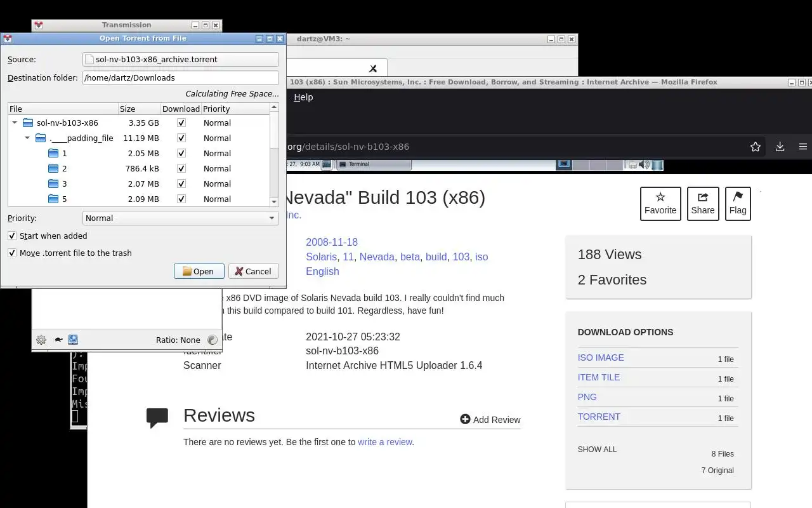Click the Nevada topic tag
This screenshot has height=508, width=812.
[x=377, y=257]
